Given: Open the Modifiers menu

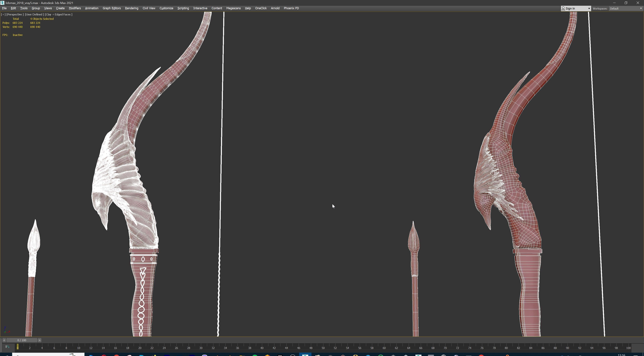Looking at the screenshot, I should (75, 8).
